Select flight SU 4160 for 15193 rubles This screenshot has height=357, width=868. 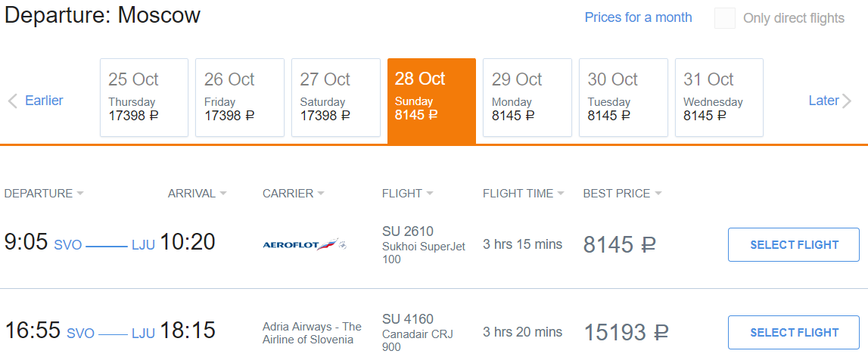point(794,333)
